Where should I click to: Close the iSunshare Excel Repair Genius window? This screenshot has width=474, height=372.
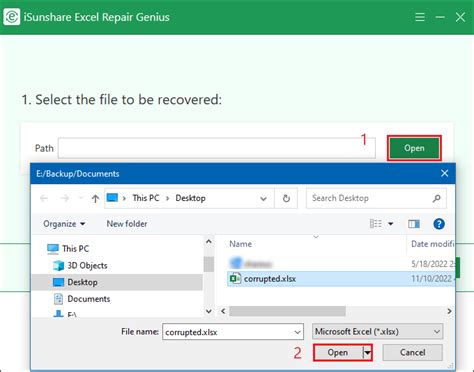click(460, 17)
